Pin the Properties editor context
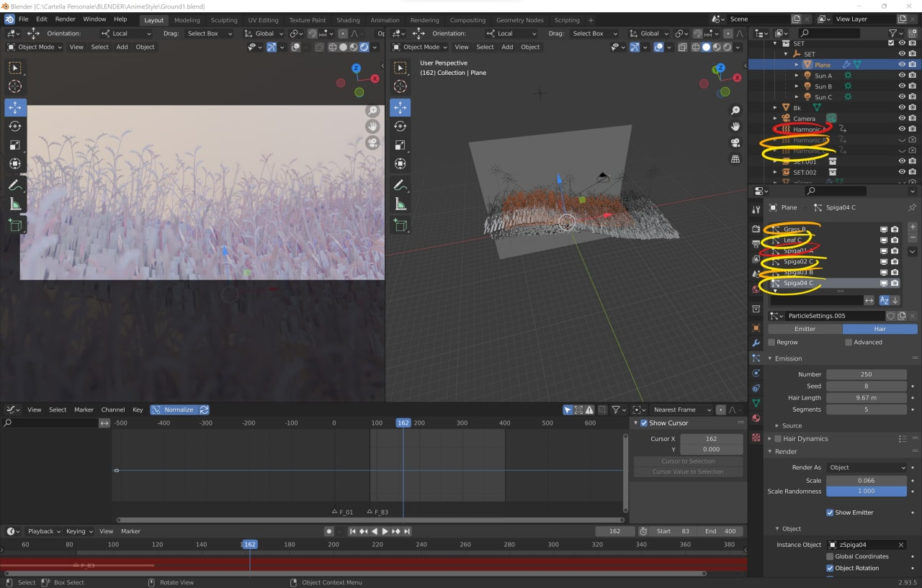 [913, 207]
